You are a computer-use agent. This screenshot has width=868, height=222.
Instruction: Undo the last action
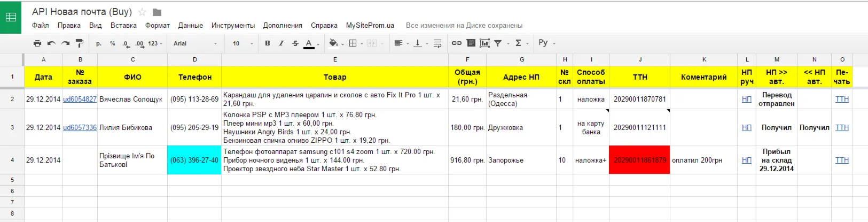(51, 43)
